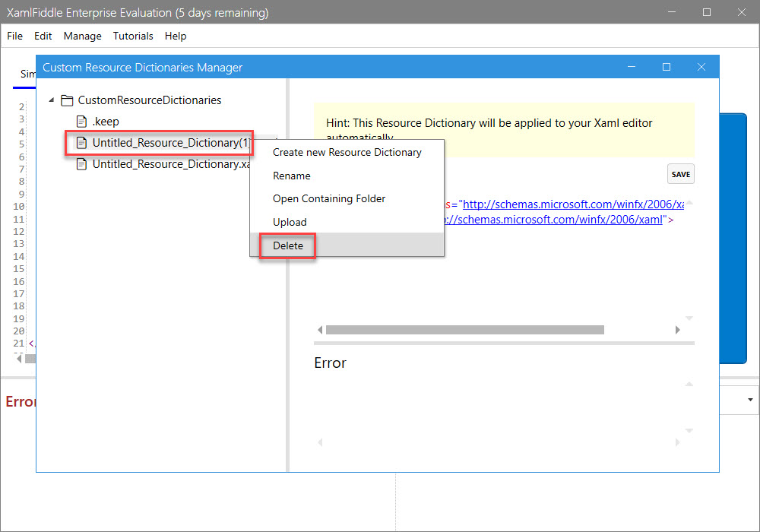This screenshot has height=532, width=760.
Task: Open the File menu
Action: (x=14, y=36)
